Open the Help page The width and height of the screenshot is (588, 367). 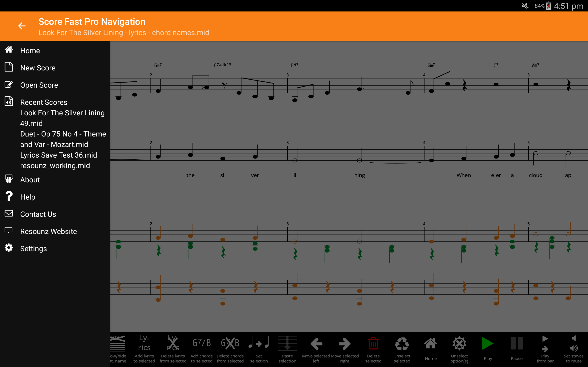point(28,197)
